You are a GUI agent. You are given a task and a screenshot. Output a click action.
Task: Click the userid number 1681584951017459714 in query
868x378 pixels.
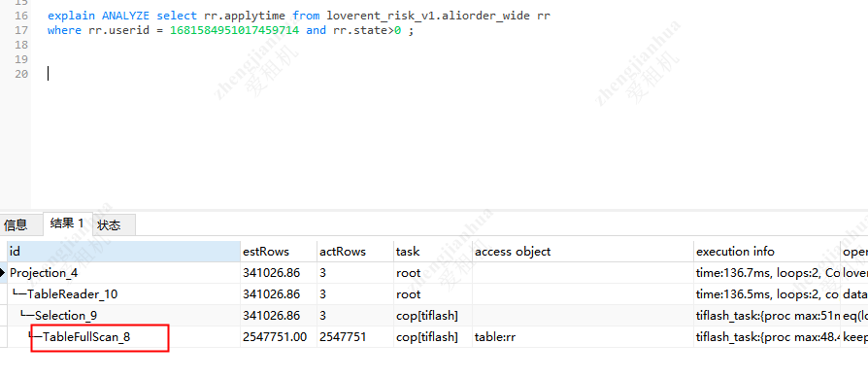(234, 30)
